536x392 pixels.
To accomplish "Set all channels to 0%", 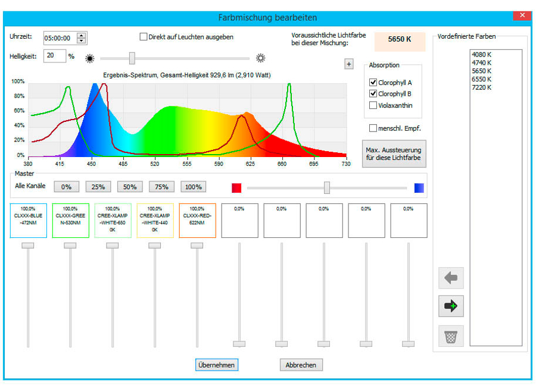I will click(66, 187).
